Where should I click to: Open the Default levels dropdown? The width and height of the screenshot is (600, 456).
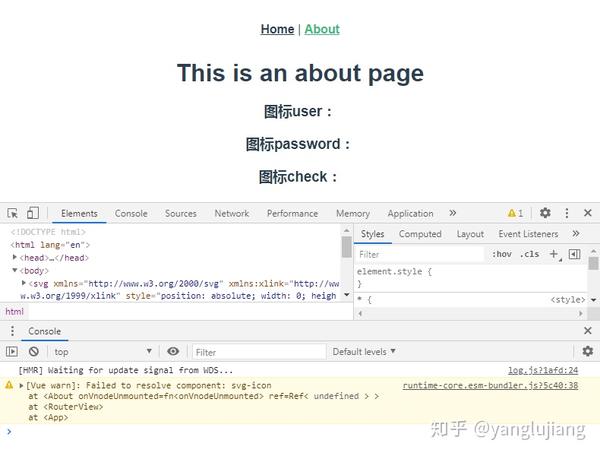click(364, 352)
